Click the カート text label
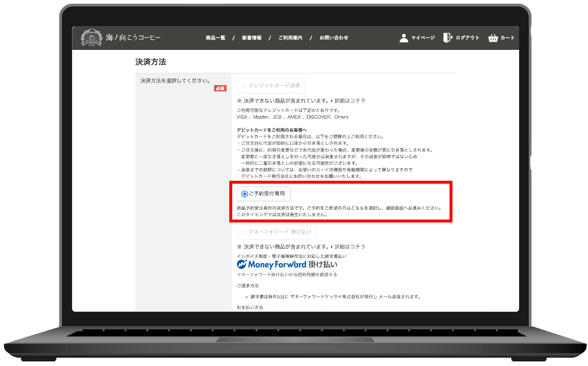This screenshot has height=366, width=588. click(x=507, y=38)
